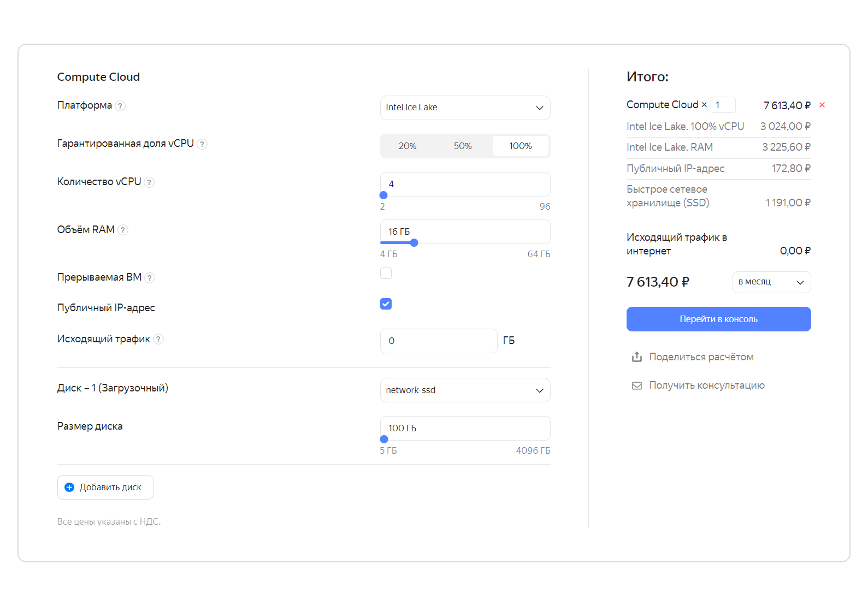Click help icon next to Исходящий трафик
The image size is (868, 606).
[x=158, y=339]
